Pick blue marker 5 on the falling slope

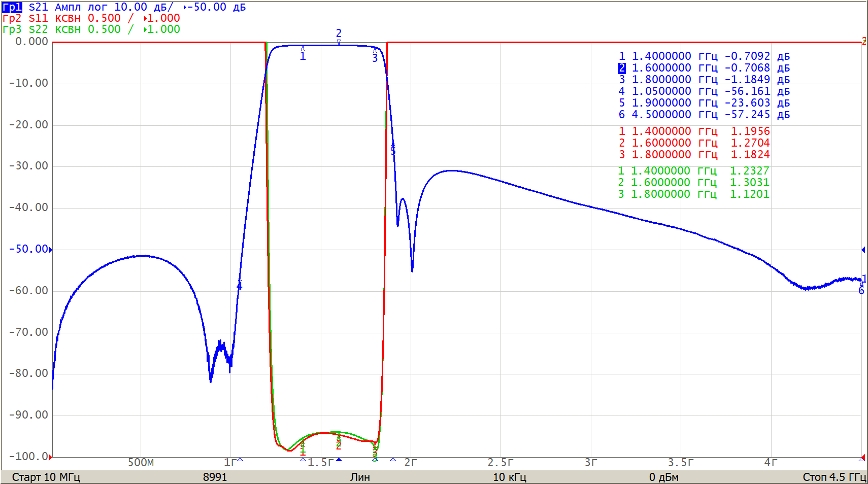pos(393,149)
